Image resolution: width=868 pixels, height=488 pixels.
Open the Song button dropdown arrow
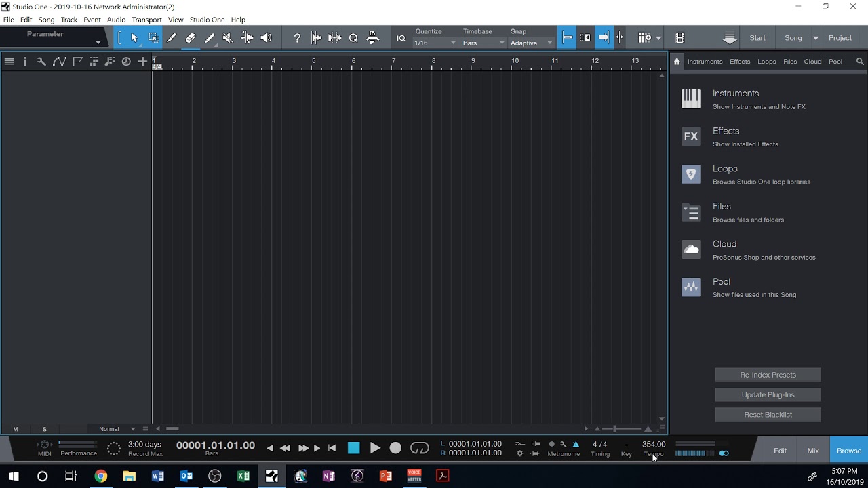(x=815, y=38)
